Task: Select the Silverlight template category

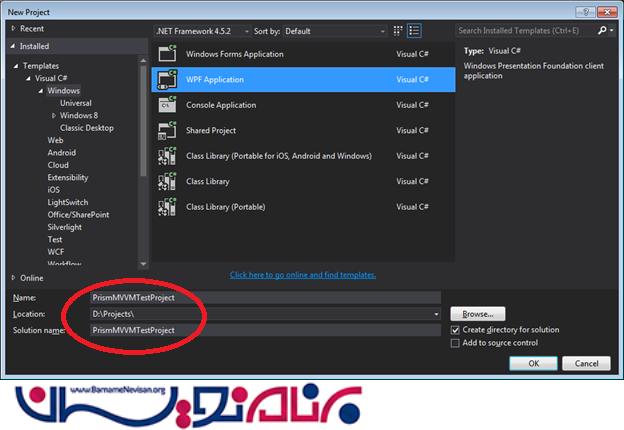Action: (x=64, y=227)
